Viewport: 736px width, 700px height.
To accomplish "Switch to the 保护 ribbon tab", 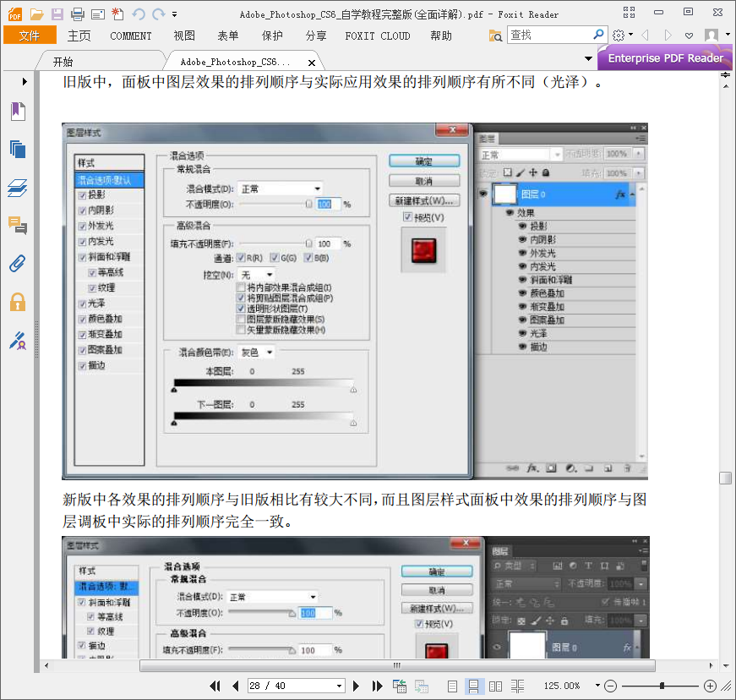I will click(272, 36).
